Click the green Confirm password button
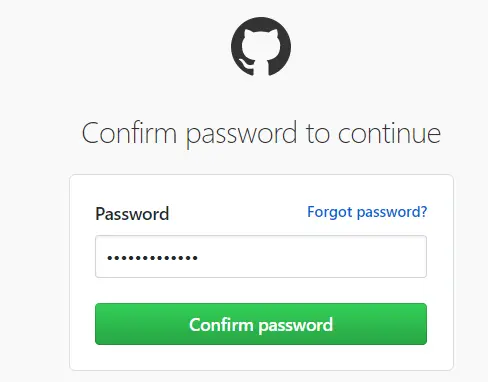 click(261, 324)
